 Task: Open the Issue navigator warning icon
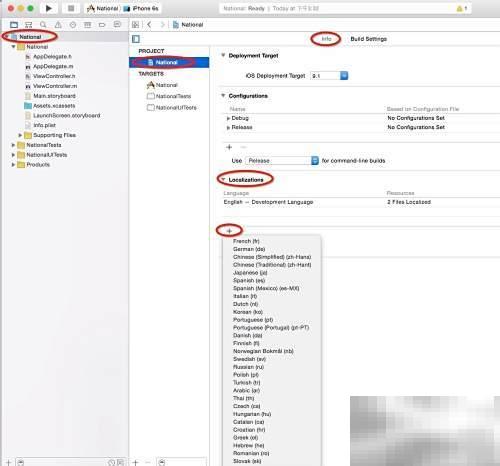coord(58,25)
